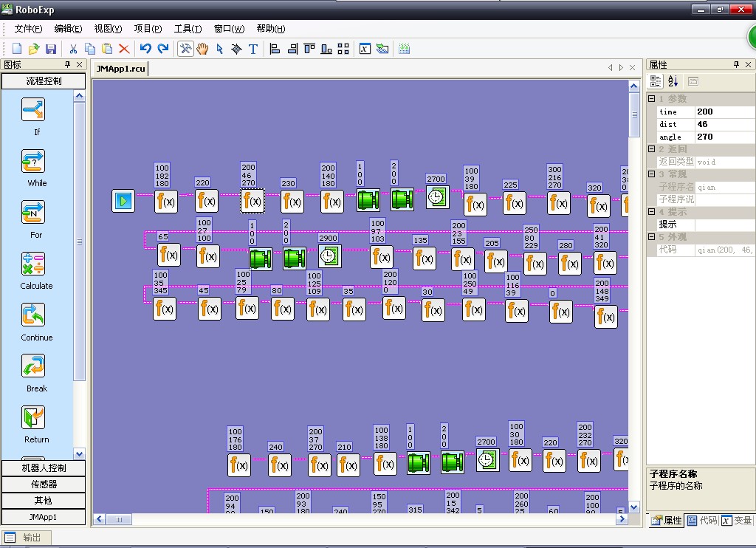Select the Calculate block icon
This screenshot has height=548, width=756.
[34, 264]
